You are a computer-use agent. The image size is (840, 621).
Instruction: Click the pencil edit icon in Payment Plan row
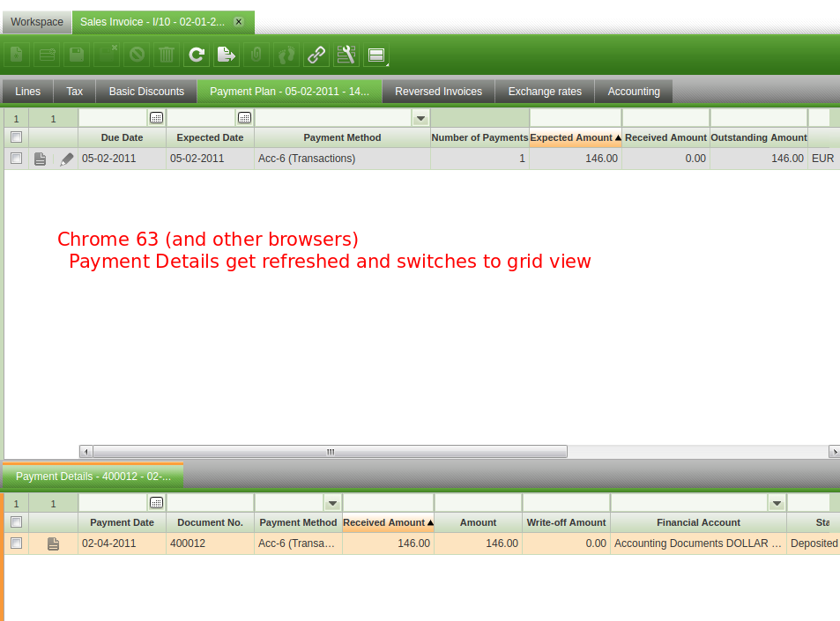pos(67,159)
